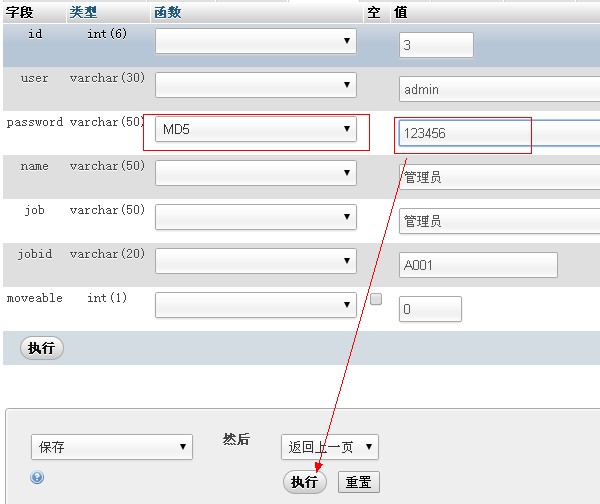Click the moveable value field containing 0

click(x=430, y=309)
